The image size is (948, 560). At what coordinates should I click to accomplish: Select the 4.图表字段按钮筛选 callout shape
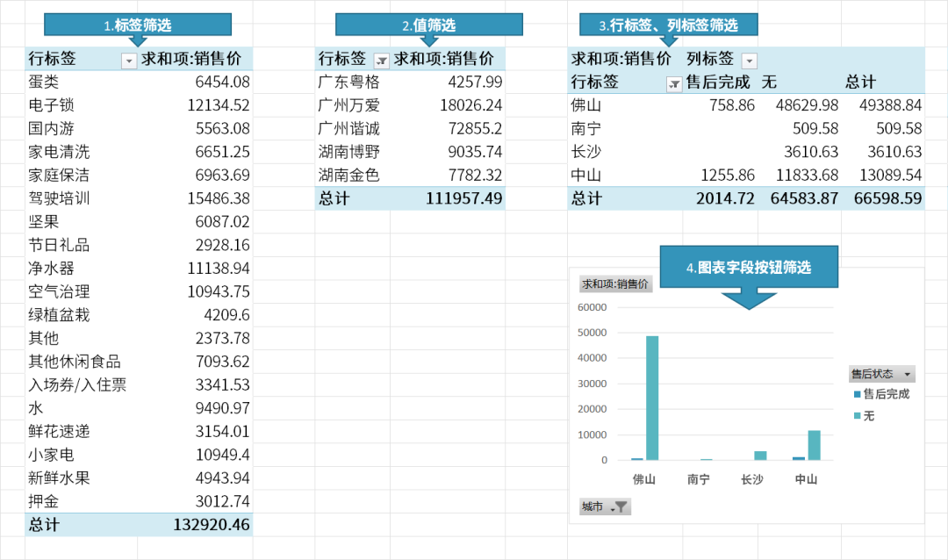(x=749, y=268)
